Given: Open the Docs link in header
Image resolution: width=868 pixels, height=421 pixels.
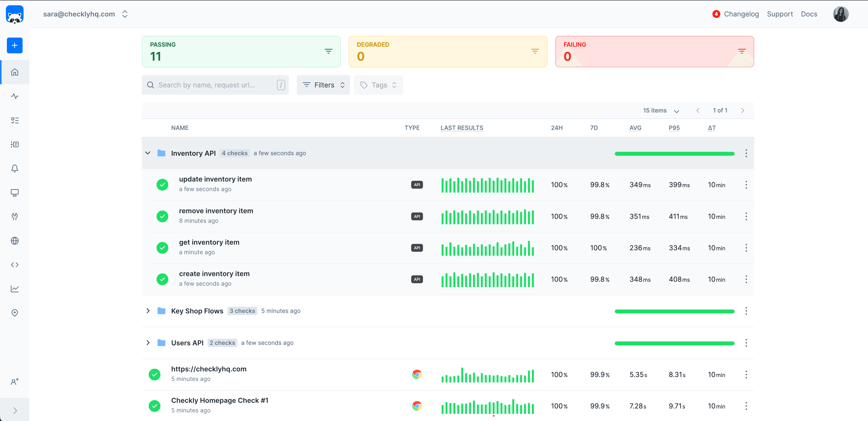Looking at the screenshot, I should coord(809,14).
